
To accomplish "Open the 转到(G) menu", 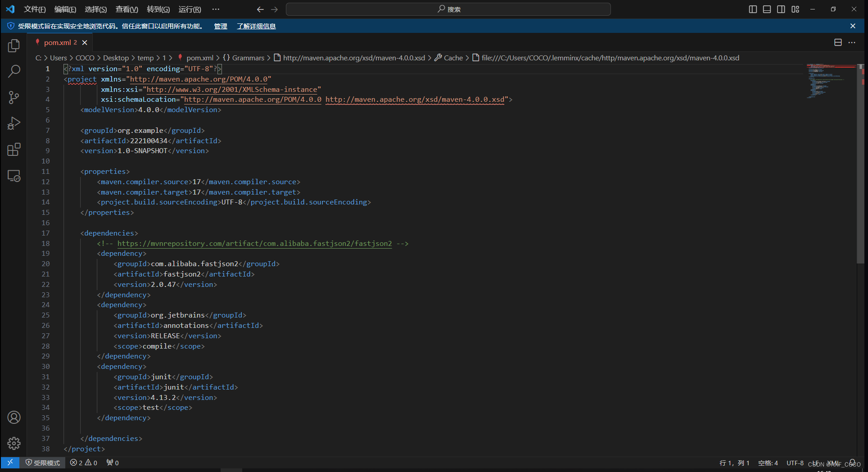I will click(158, 9).
